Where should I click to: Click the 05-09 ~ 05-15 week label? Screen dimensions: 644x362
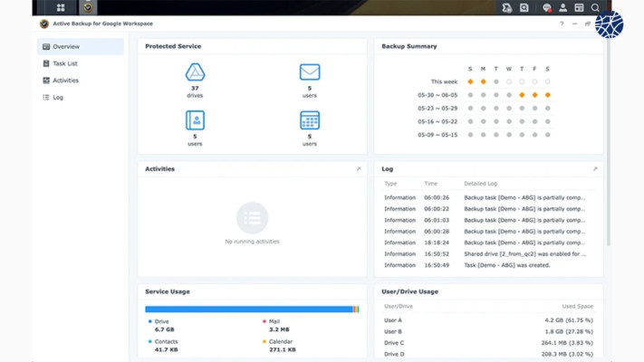437,135
